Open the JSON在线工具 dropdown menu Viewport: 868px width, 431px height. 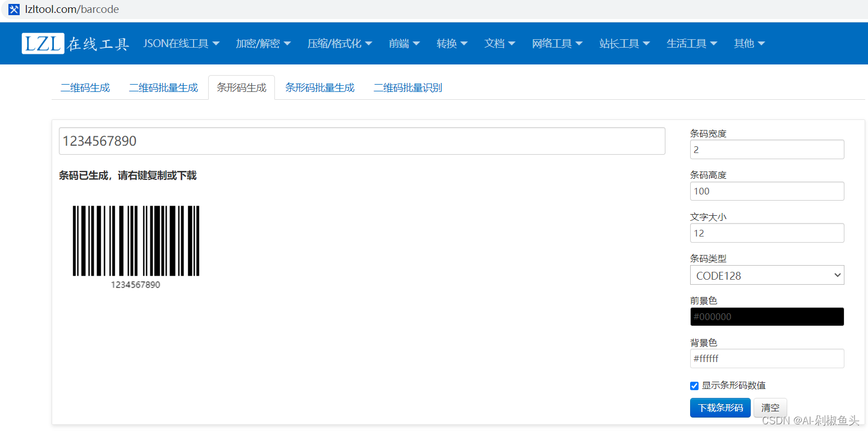click(x=181, y=43)
